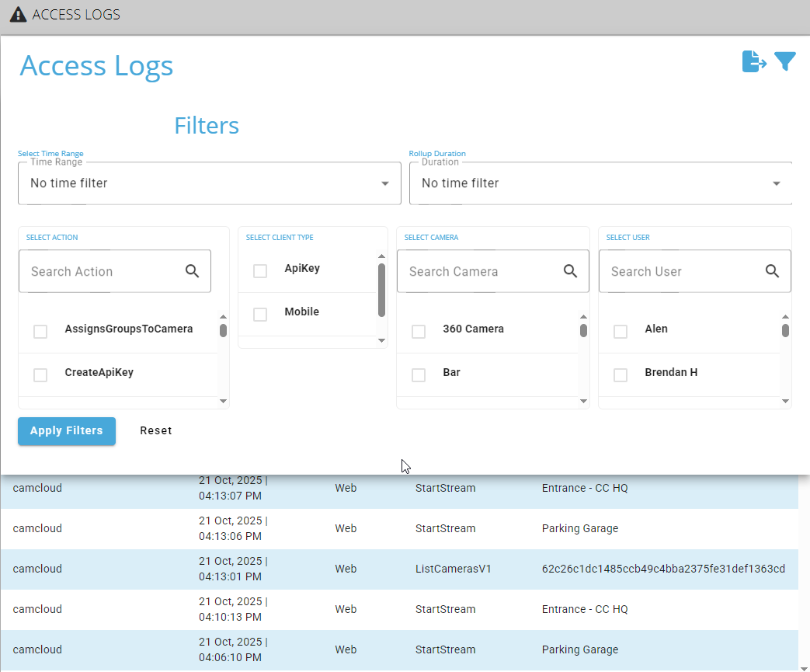Tick the Brendan H user checkbox
810x672 pixels.
[x=621, y=375]
